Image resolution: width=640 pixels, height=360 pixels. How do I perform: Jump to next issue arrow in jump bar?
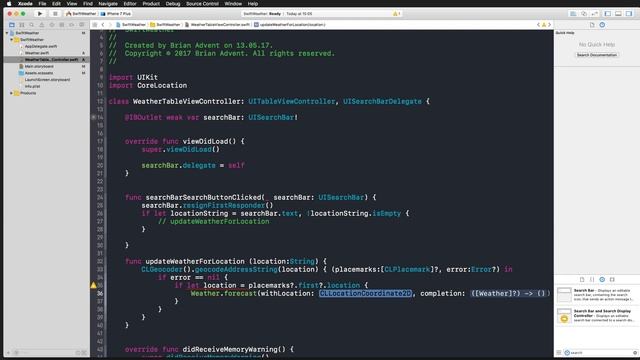549,25
